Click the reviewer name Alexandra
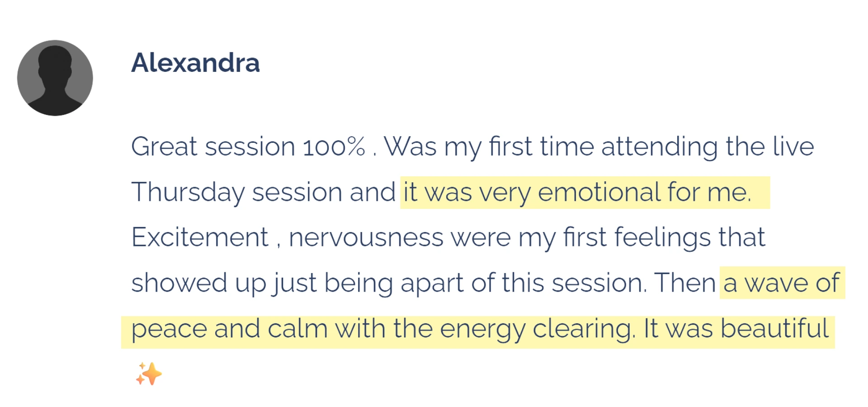 click(195, 63)
